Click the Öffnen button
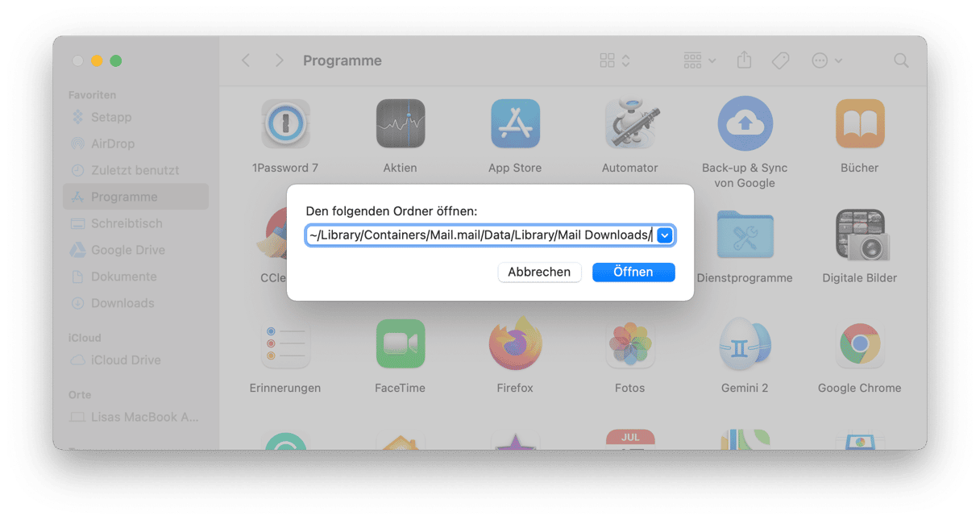 tap(633, 272)
